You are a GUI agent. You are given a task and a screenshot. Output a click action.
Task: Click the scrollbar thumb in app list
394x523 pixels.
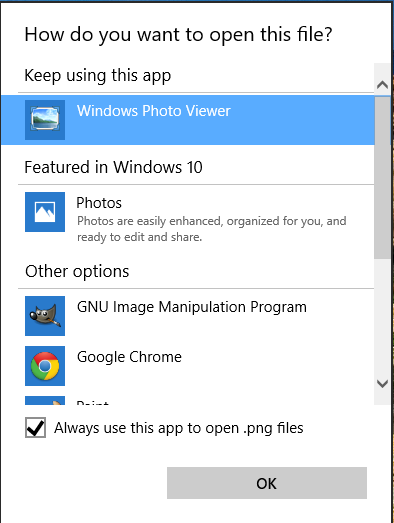(x=382, y=178)
